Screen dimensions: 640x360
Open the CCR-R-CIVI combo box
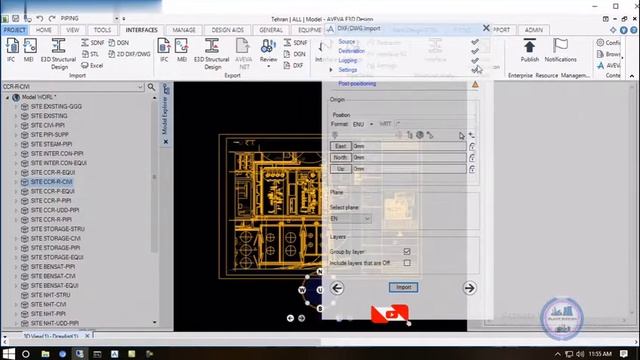[73, 87]
